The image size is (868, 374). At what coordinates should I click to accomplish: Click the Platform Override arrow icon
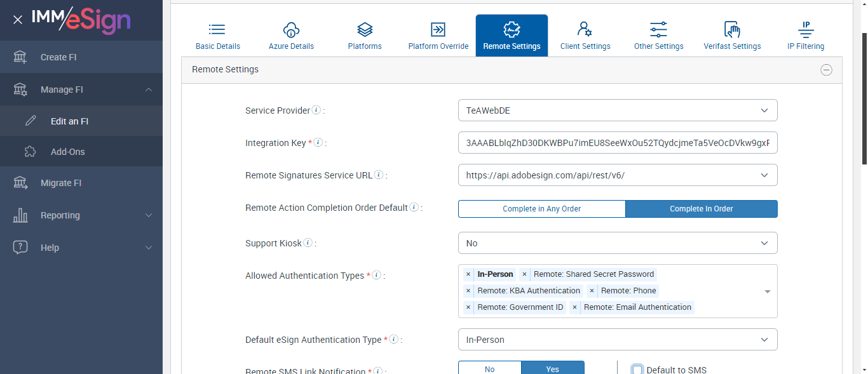(438, 29)
